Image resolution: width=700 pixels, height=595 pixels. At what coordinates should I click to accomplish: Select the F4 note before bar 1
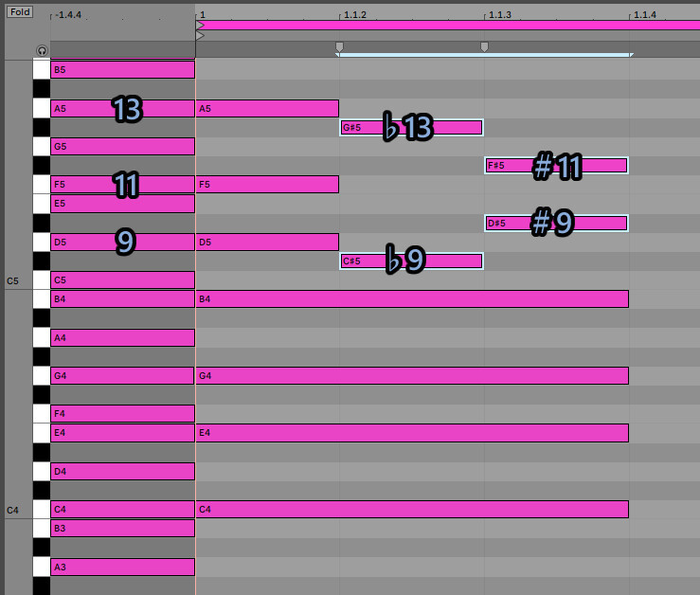pos(123,414)
